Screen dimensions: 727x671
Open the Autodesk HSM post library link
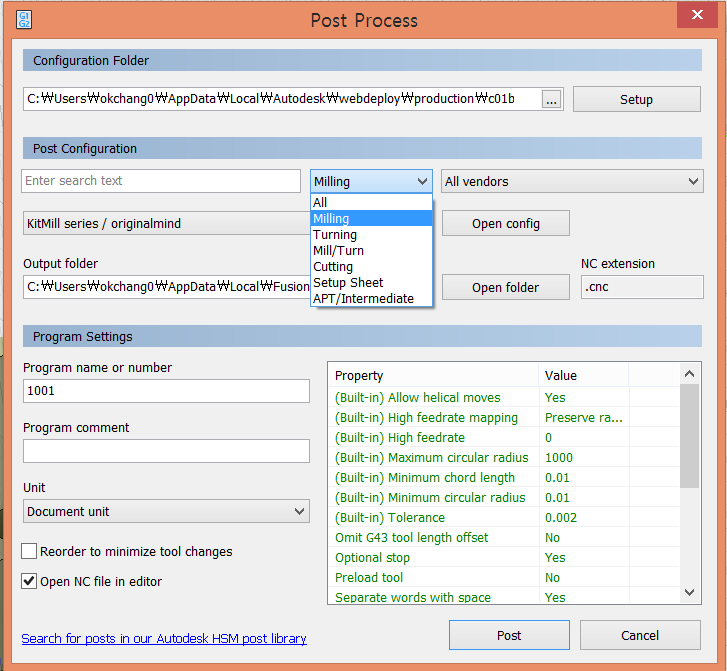pos(164,639)
